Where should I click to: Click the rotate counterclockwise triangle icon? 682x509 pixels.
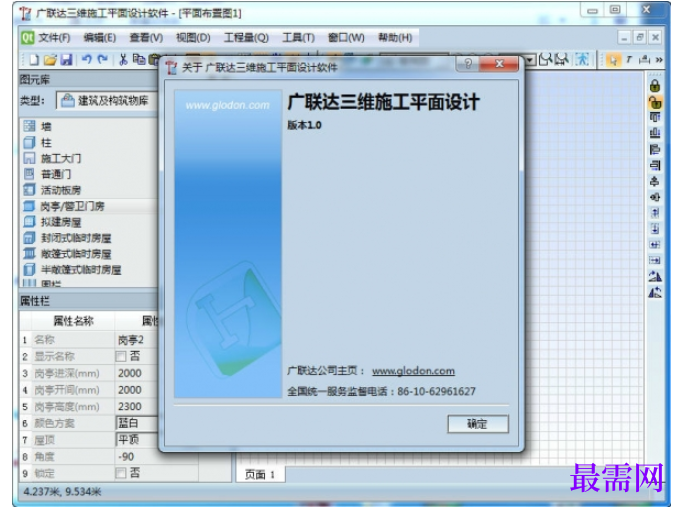click(655, 292)
